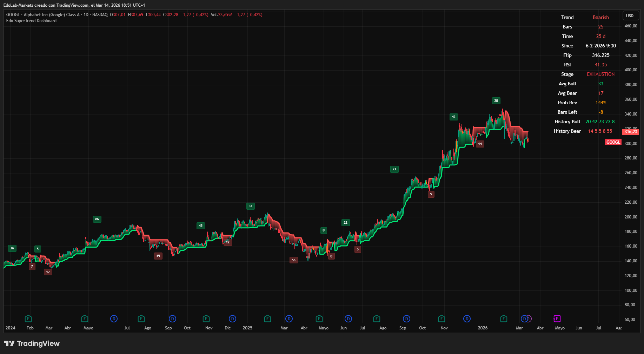Click the red bear count label 12
The image size is (644, 354).
pyautogui.click(x=228, y=242)
